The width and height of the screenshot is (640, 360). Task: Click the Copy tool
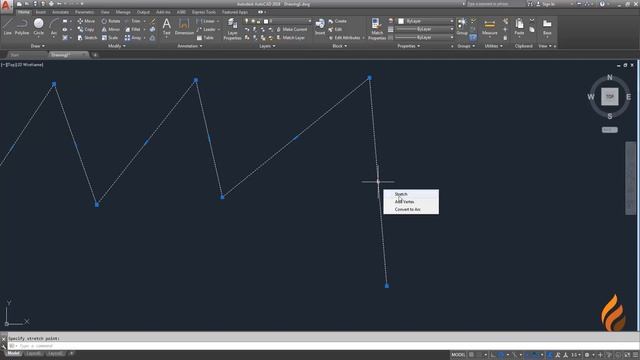[x=86, y=29]
